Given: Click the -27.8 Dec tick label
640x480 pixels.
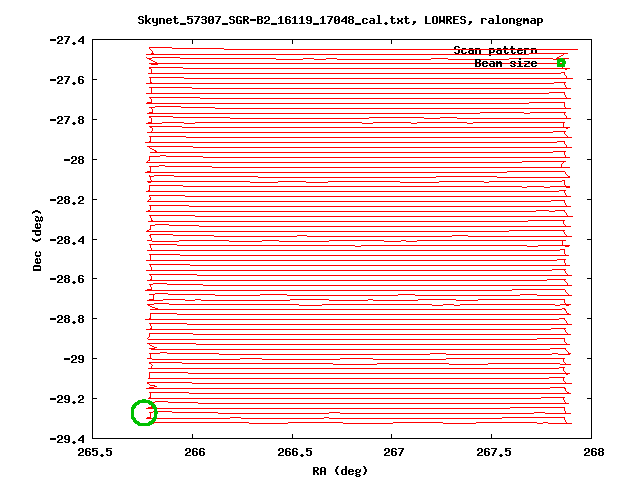Looking at the screenshot, I should (67, 120).
